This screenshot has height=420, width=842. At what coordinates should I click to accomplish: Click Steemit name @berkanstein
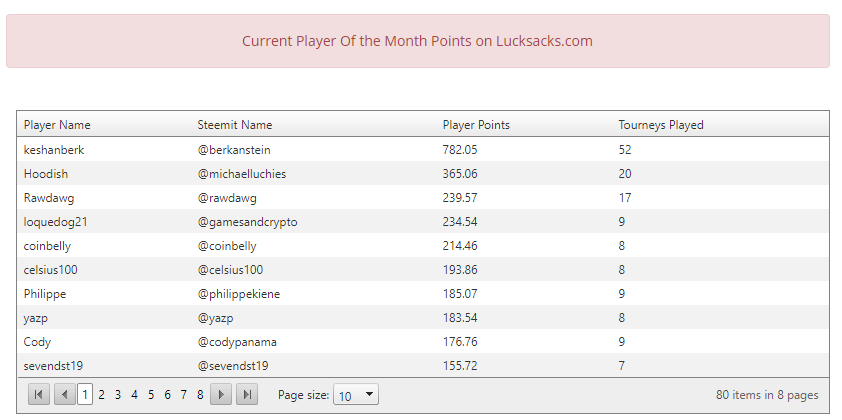234,150
